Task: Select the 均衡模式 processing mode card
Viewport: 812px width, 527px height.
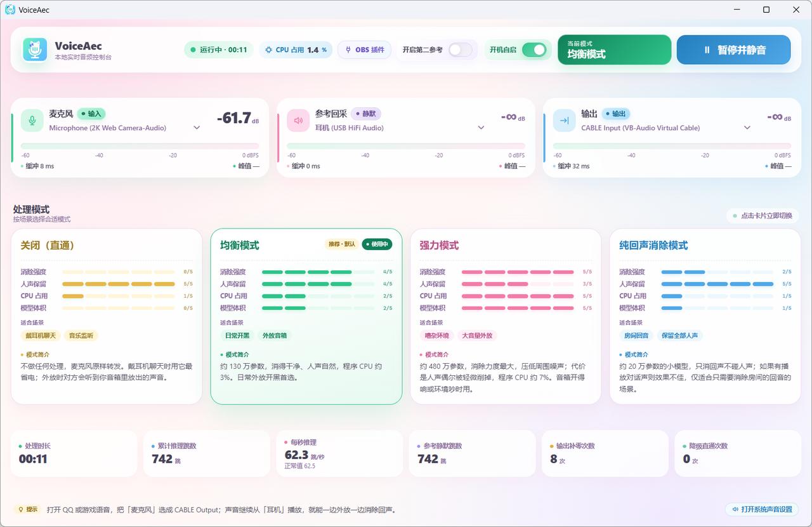Action: click(306, 316)
